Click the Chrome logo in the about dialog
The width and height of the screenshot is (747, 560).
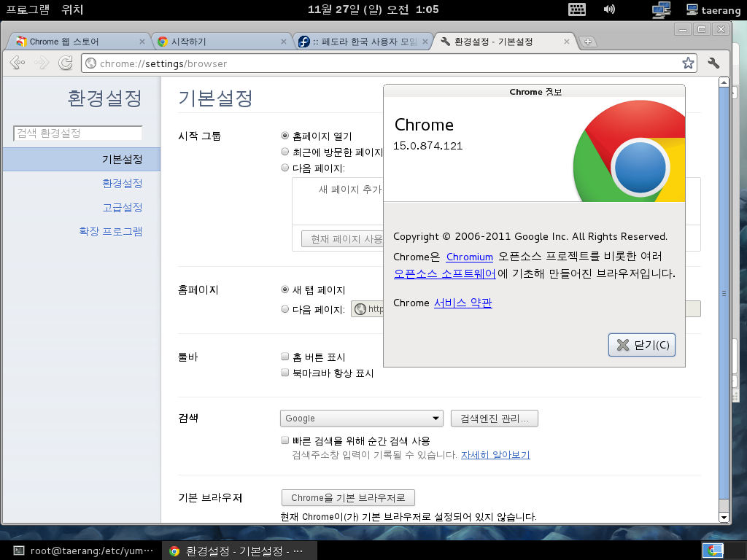(630, 151)
